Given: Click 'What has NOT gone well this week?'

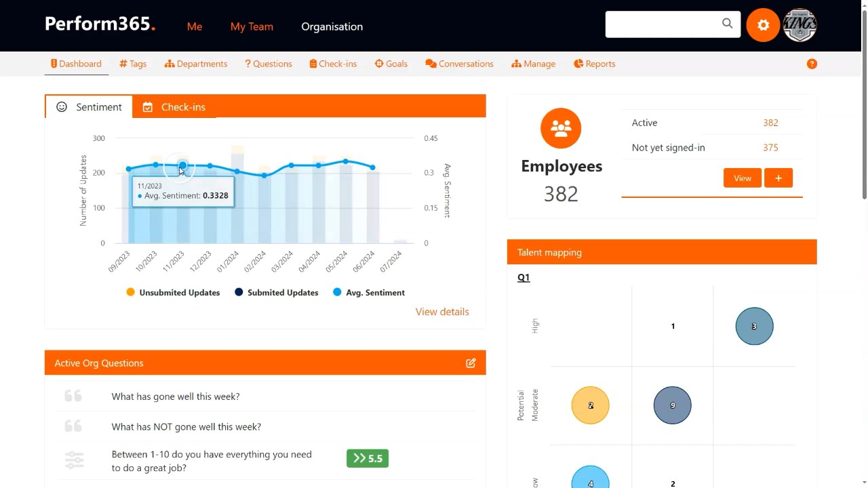Looking at the screenshot, I should click(x=186, y=426).
